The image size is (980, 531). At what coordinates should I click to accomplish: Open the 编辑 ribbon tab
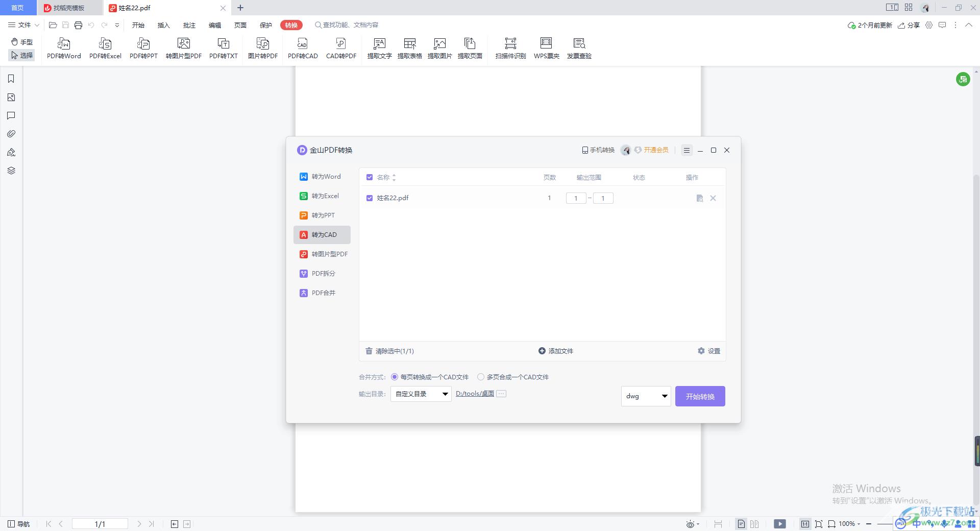click(x=215, y=25)
